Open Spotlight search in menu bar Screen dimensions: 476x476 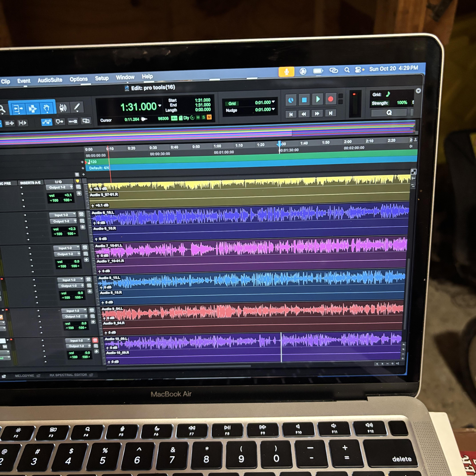pyautogui.click(x=347, y=70)
